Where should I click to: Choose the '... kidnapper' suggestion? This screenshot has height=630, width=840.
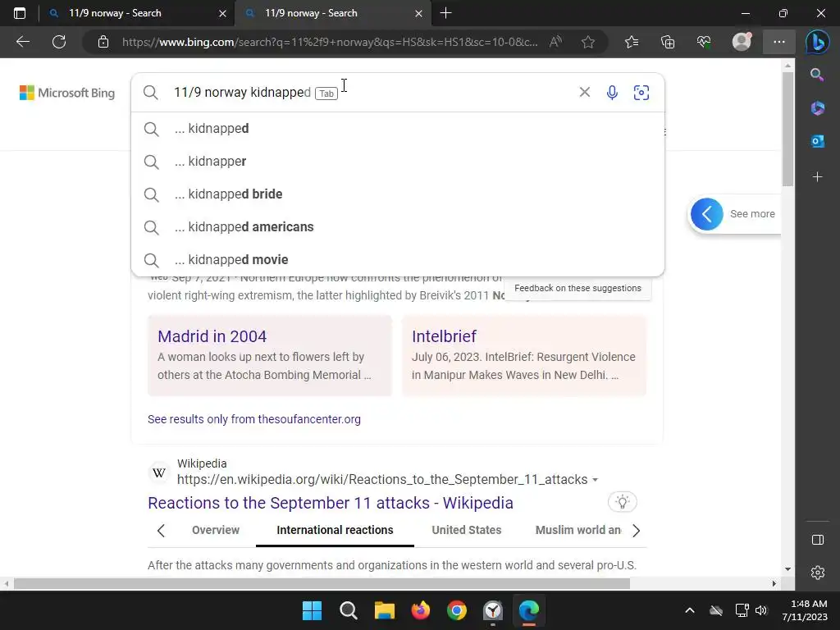click(x=398, y=162)
